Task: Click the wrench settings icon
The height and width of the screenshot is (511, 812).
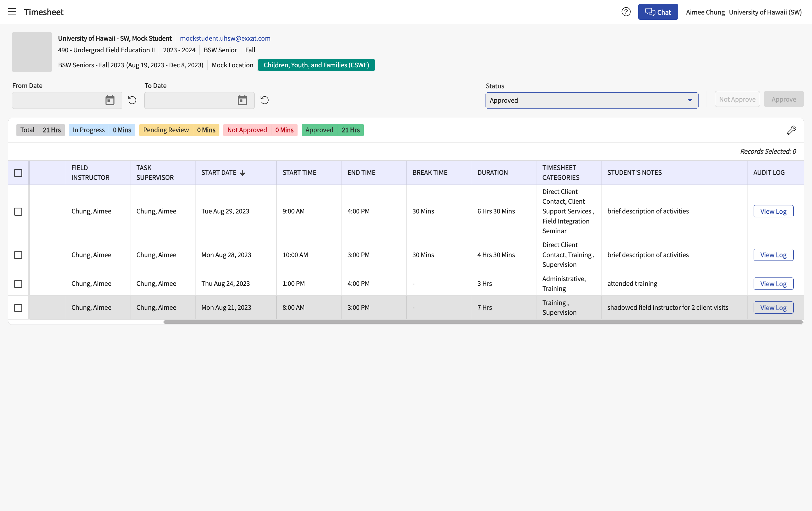Action: tap(791, 130)
